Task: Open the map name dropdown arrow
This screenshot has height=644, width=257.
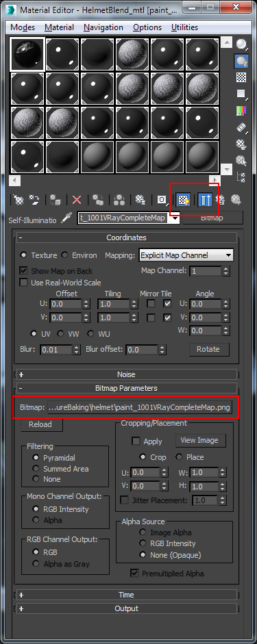Action: [175, 219]
